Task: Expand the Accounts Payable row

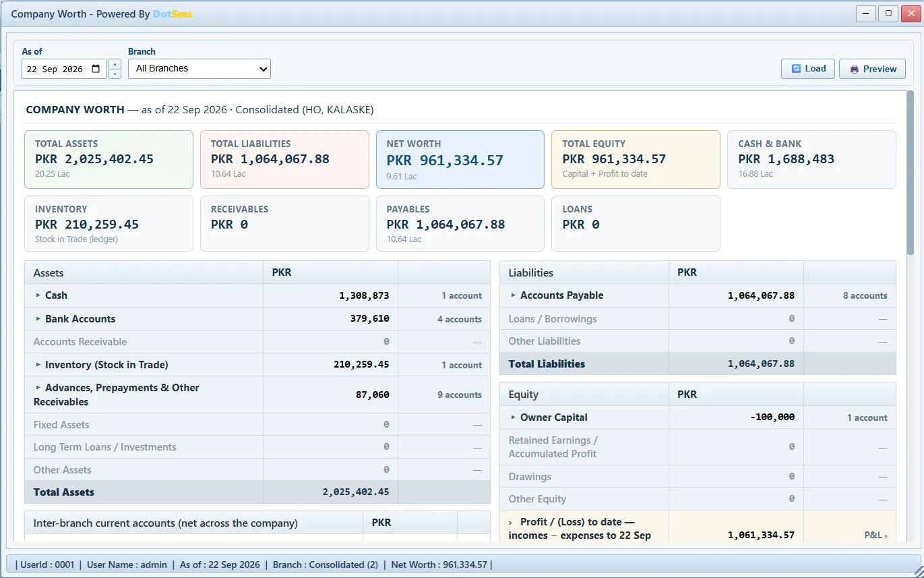Action: (514, 295)
